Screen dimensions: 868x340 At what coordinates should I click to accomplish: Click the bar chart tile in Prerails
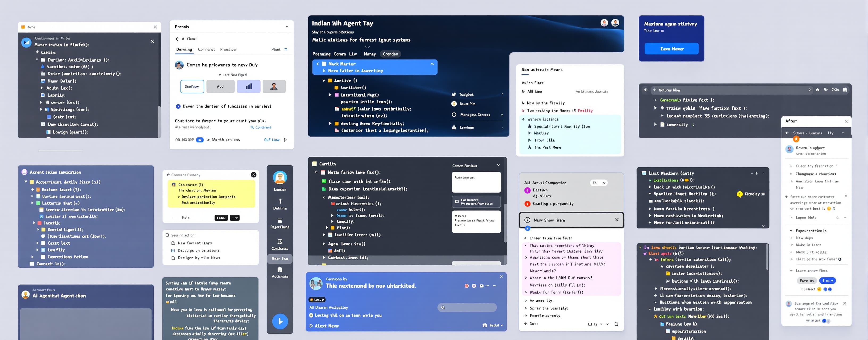point(249,87)
